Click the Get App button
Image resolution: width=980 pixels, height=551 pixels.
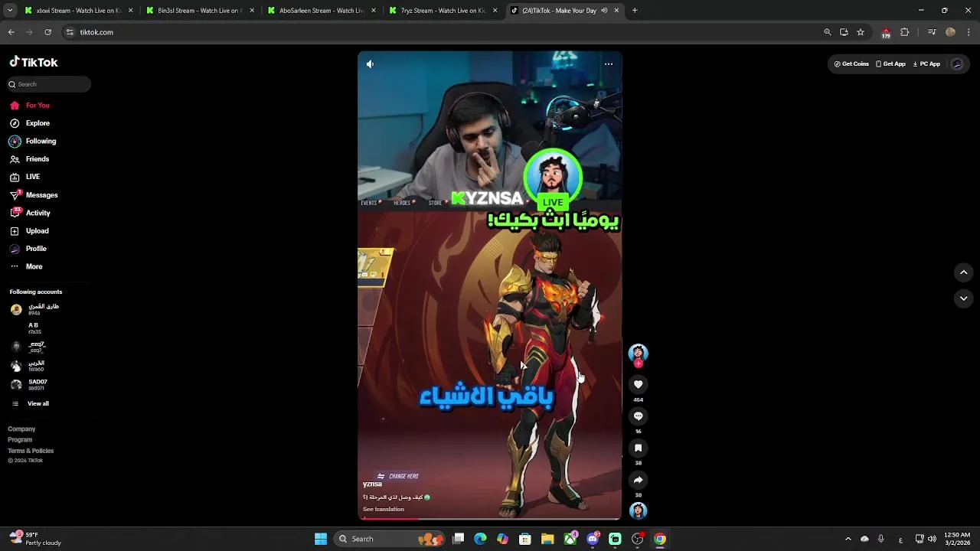(x=890, y=64)
